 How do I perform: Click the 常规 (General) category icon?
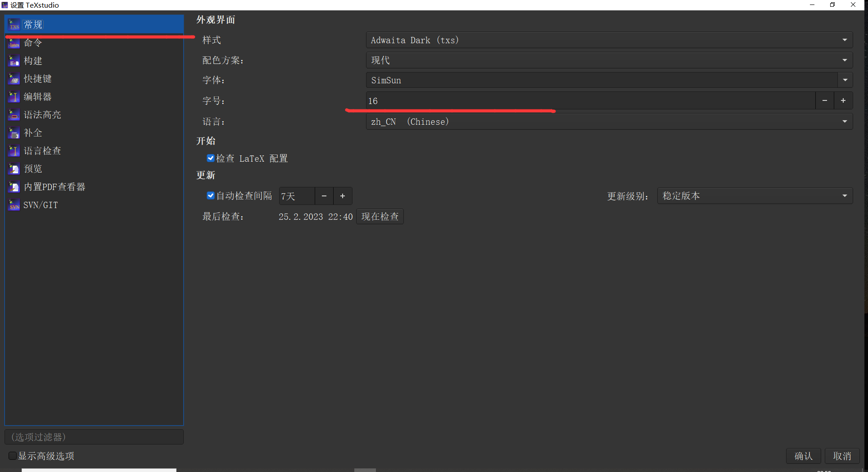click(x=14, y=24)
